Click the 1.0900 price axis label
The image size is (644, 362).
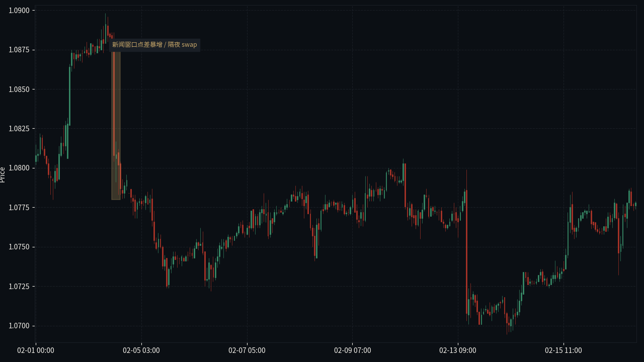coord(19,11)
